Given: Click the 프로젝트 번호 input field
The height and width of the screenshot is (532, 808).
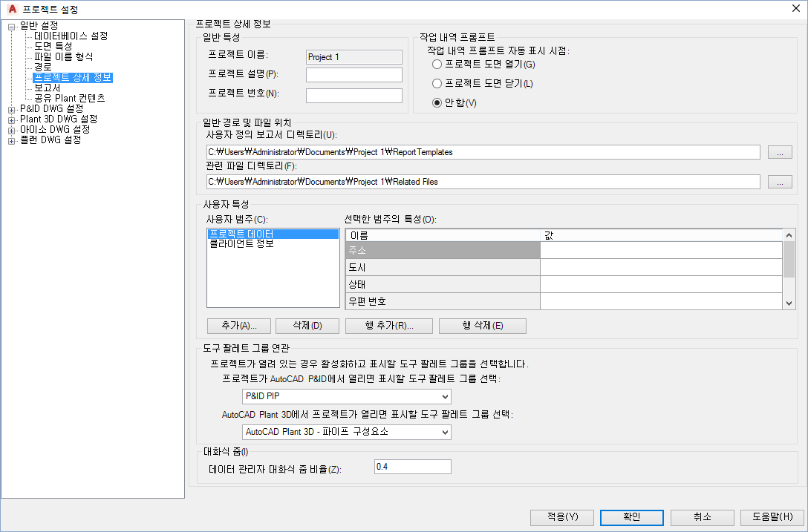Looking at the screenshot, I should (354, 95).
